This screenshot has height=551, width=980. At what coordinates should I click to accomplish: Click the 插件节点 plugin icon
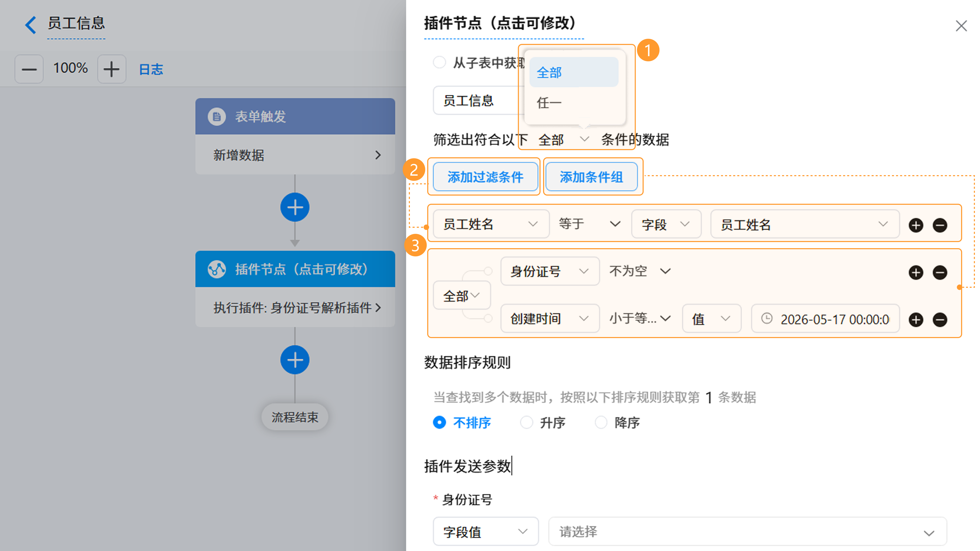[216, 269]
